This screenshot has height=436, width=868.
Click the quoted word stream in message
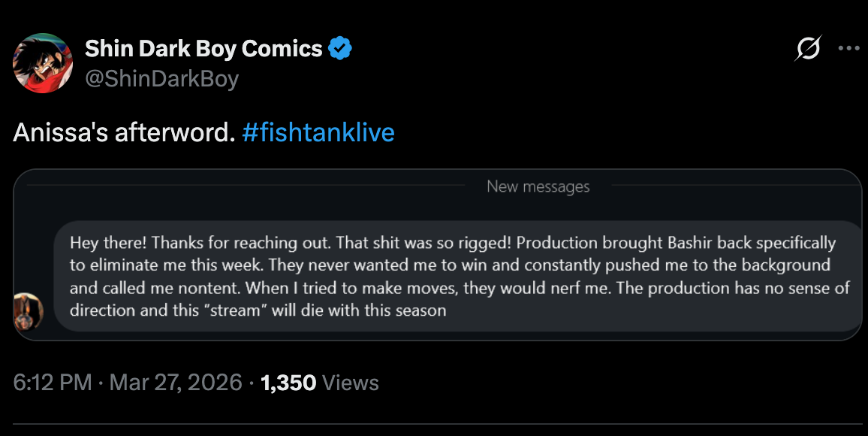[235, 310]
